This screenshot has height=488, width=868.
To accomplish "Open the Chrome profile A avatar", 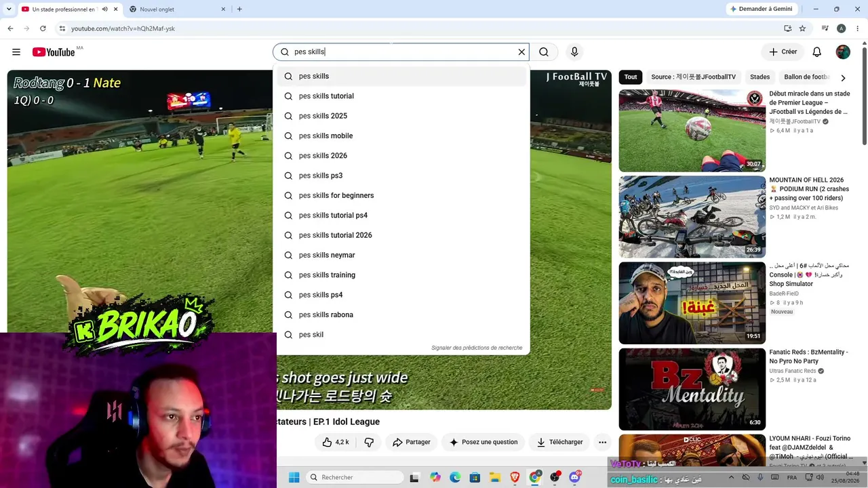I will 842,28.
